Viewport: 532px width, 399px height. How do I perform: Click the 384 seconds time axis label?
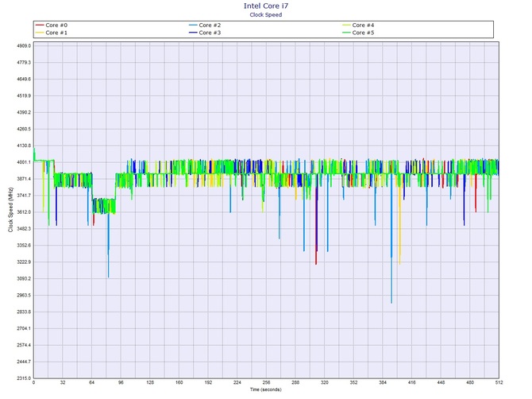(383, 384)
